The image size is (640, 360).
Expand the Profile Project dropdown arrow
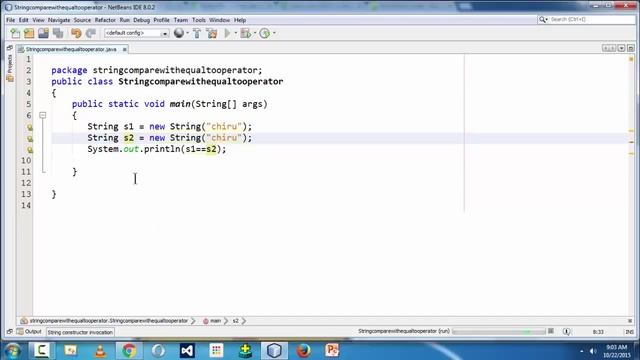[274, 33]
